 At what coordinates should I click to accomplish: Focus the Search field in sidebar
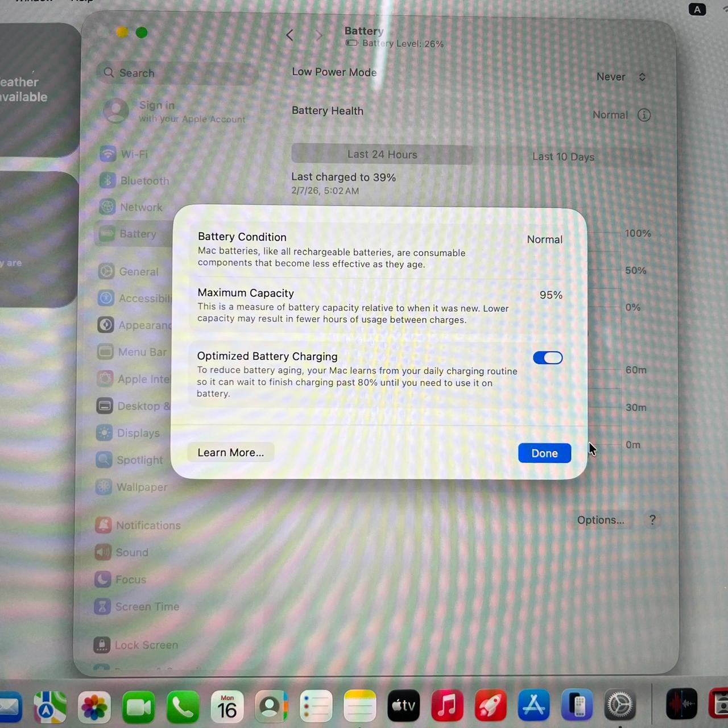(x=177, y=73)
